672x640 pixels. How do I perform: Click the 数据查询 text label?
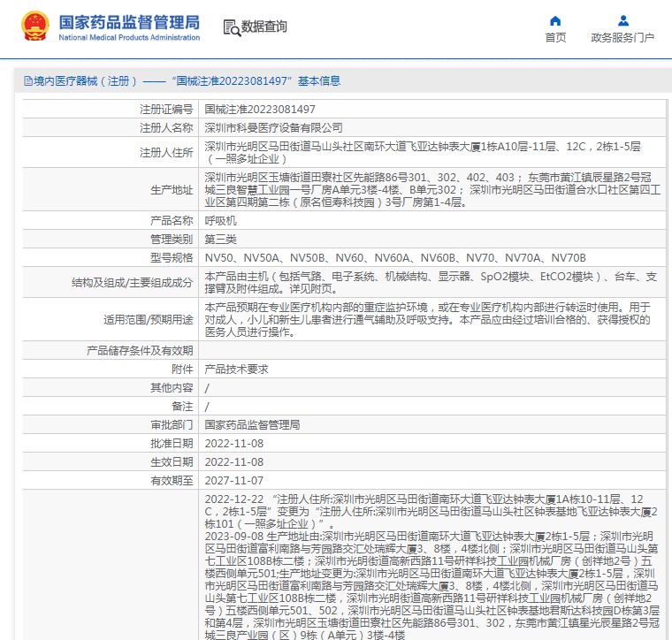click(x=264, y=27)
